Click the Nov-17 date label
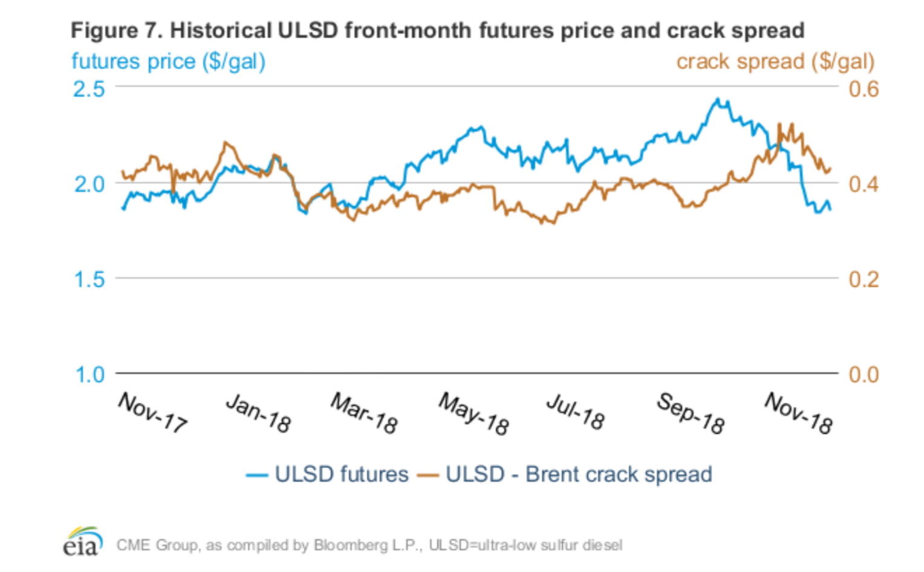 click(153, 412)
